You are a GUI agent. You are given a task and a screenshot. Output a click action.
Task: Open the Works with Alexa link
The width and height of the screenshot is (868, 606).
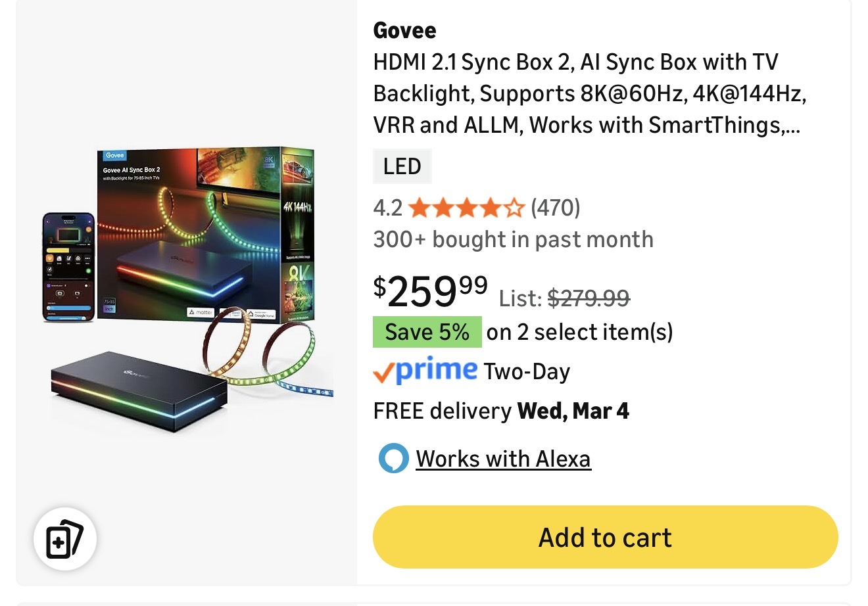pyautogui.click(x=503, y=458)
